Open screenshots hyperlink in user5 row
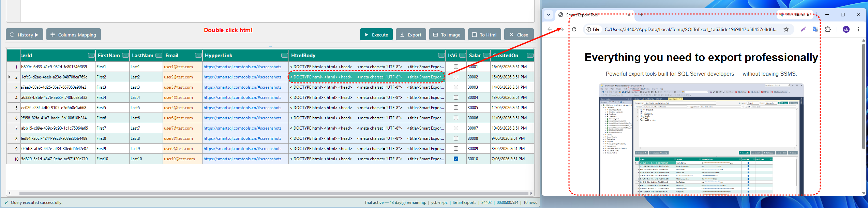The width and height of the screenshot is (868, 208). (242, 108)
